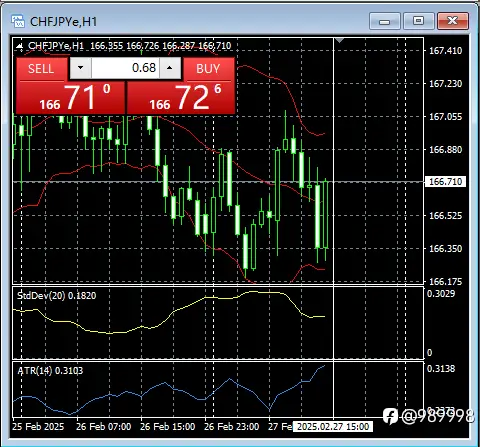Click the 0.3138 ATR scale value
This screenshot has height=447, width=480.
pos(441,369)
